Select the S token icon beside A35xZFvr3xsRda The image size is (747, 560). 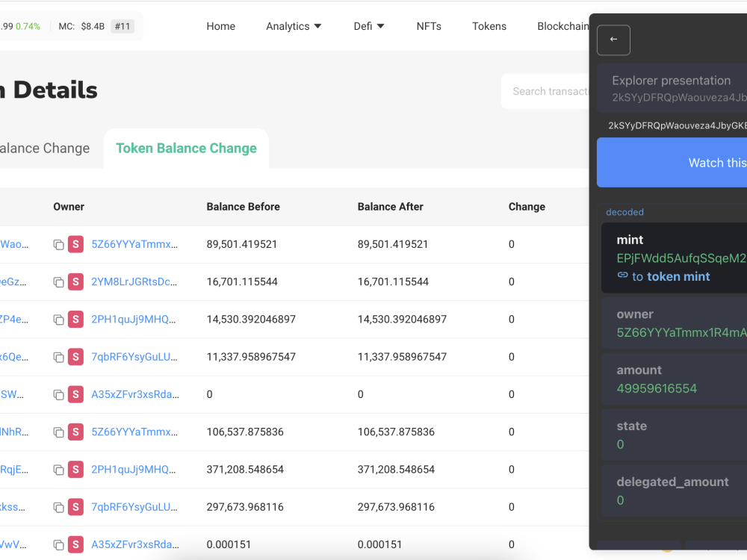75,394
